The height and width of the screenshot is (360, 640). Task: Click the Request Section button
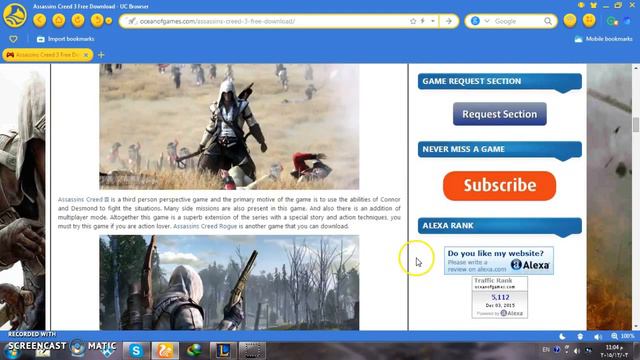(500, 114)
